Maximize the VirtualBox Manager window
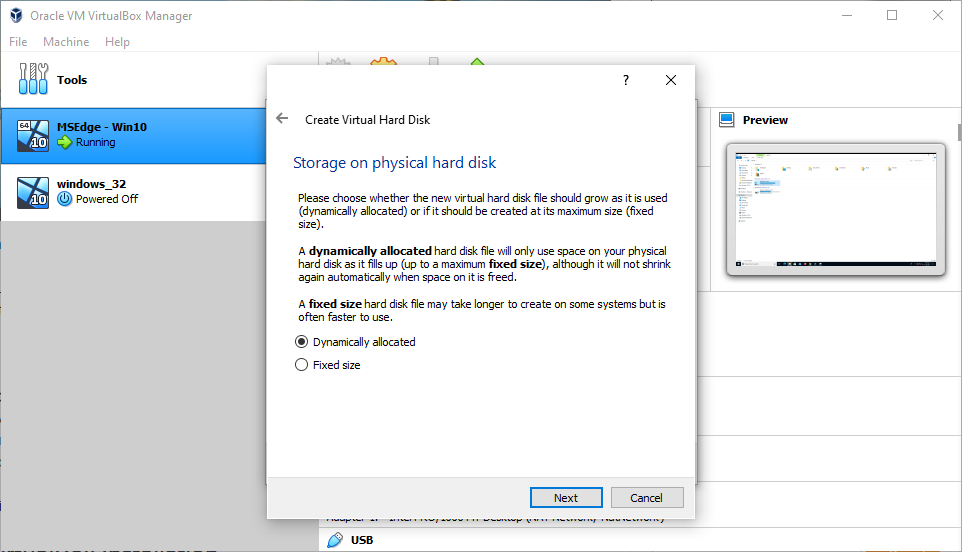Screen dimensions: 962x552 pos(892,15)
